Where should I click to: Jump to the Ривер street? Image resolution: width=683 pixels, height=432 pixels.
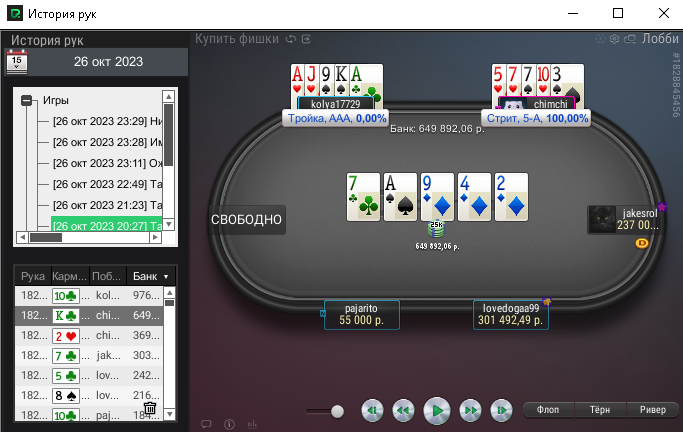pos(653,410)
